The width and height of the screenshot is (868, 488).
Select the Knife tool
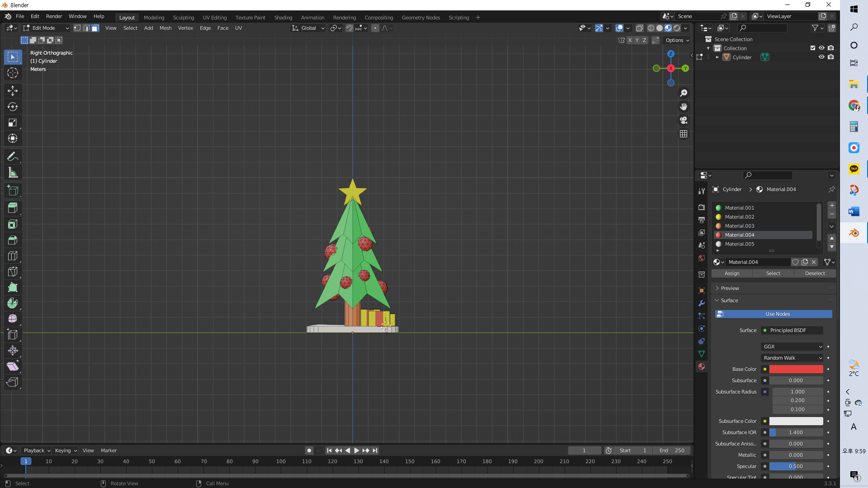[13, 272]
